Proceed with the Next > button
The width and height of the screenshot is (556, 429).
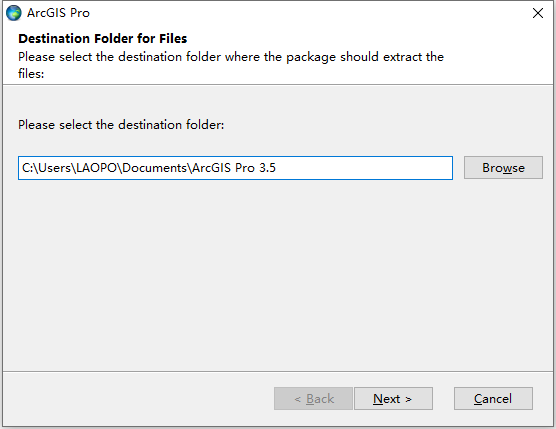[393, 399]
